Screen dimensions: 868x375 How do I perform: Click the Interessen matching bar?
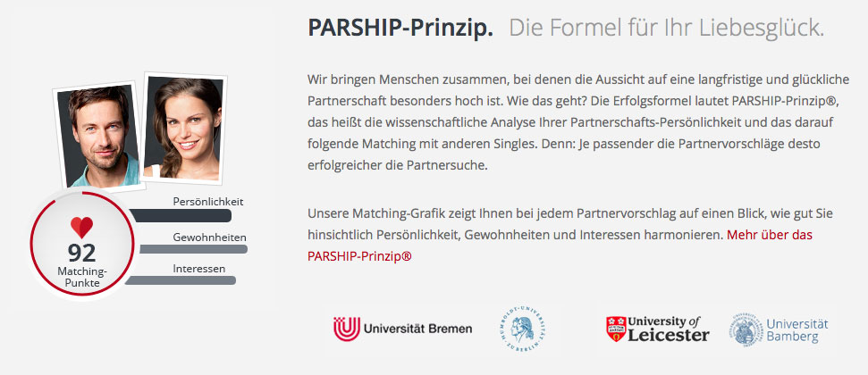181,280
